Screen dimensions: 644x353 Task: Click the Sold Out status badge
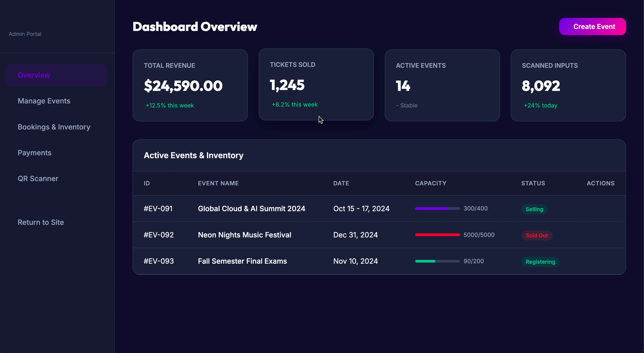pos(537,235)
